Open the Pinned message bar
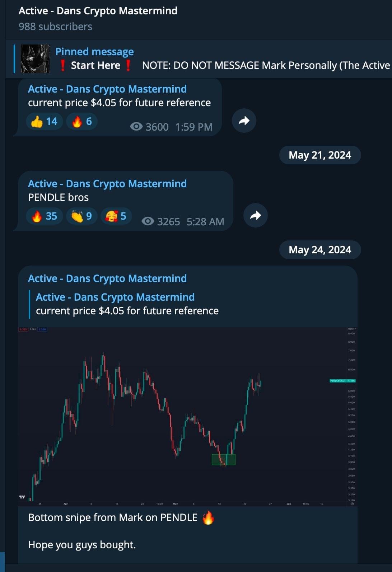The height and width of the screenshot is (572, 392). pos(223,59)
